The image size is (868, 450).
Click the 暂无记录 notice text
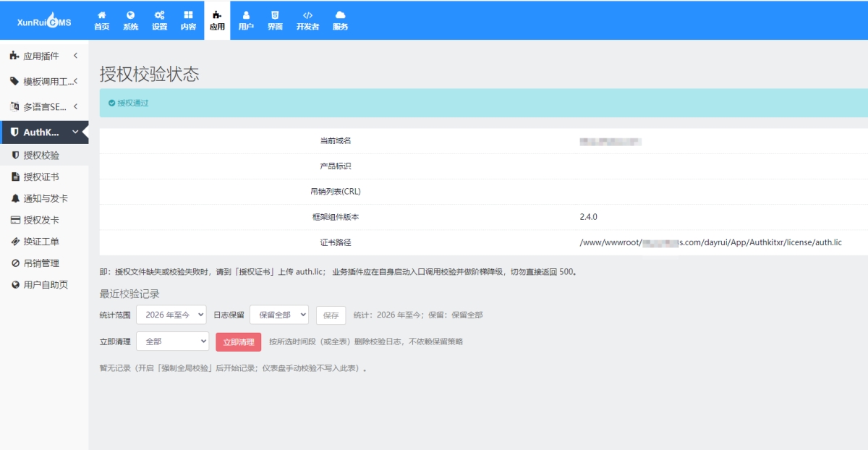coord(234,368)
